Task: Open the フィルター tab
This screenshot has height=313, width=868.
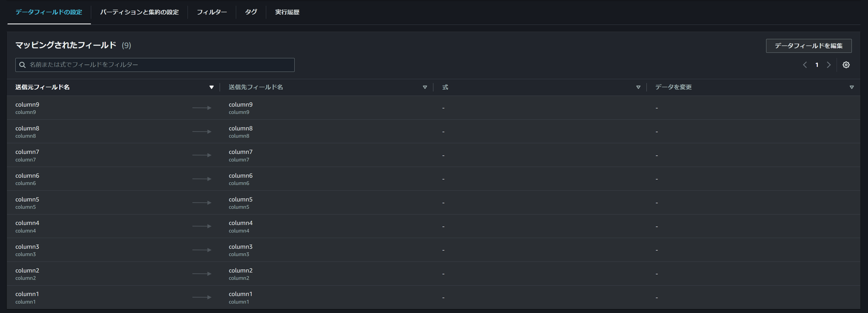Action: 212,12
